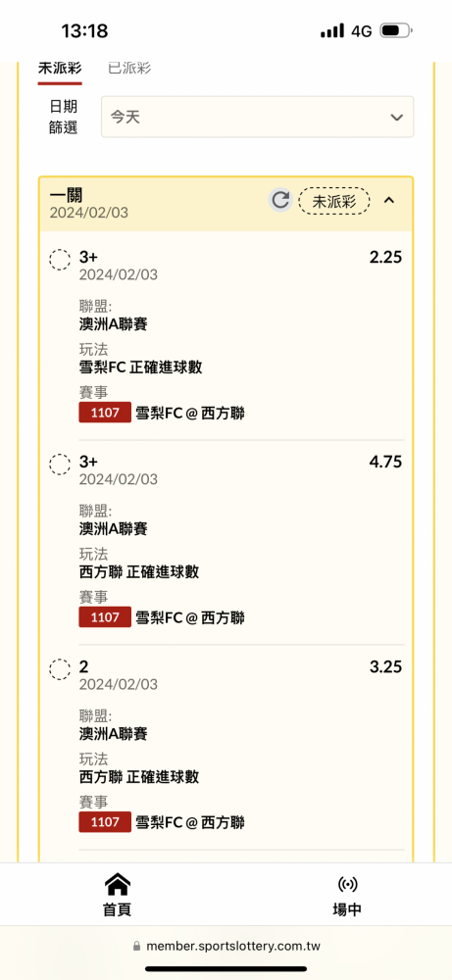Open the 日期篩選 dropdown showing 今天
This screenshot has width=452, height=980.
point(257,117)
